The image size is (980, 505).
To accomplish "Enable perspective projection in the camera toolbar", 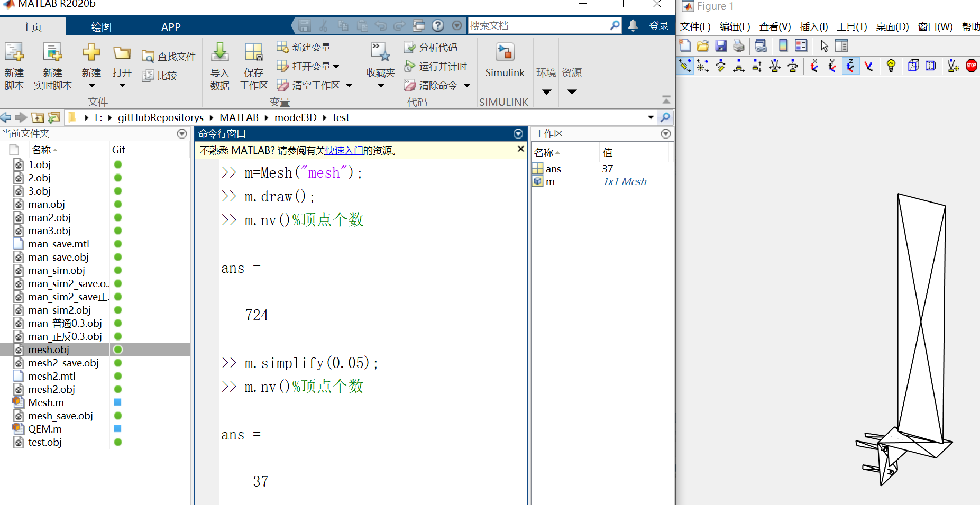I will click(931, 66).
